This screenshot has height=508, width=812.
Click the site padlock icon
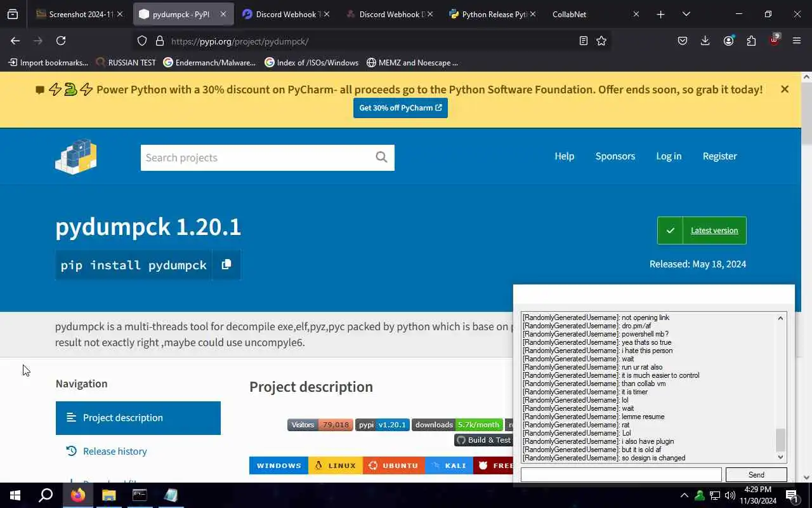click(160, 41)
